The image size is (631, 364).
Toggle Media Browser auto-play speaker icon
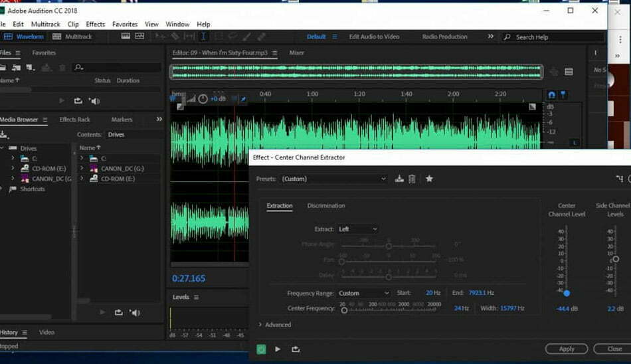(x=135, y=312)
